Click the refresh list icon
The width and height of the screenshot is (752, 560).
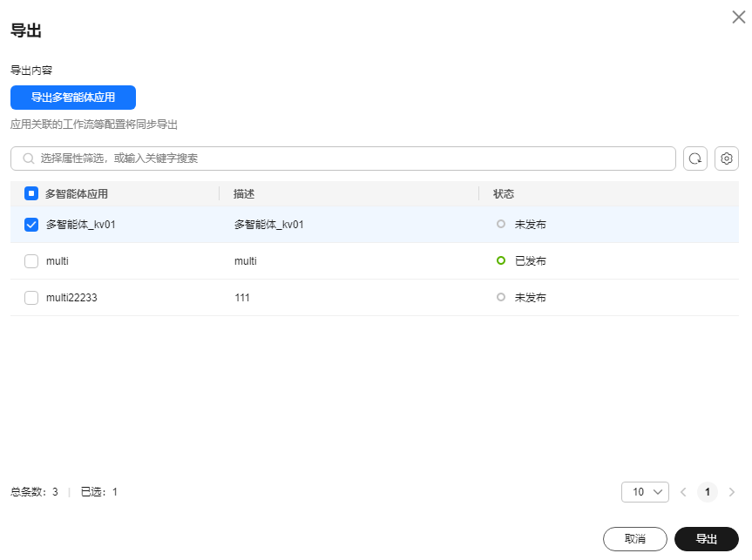[695, 159]
